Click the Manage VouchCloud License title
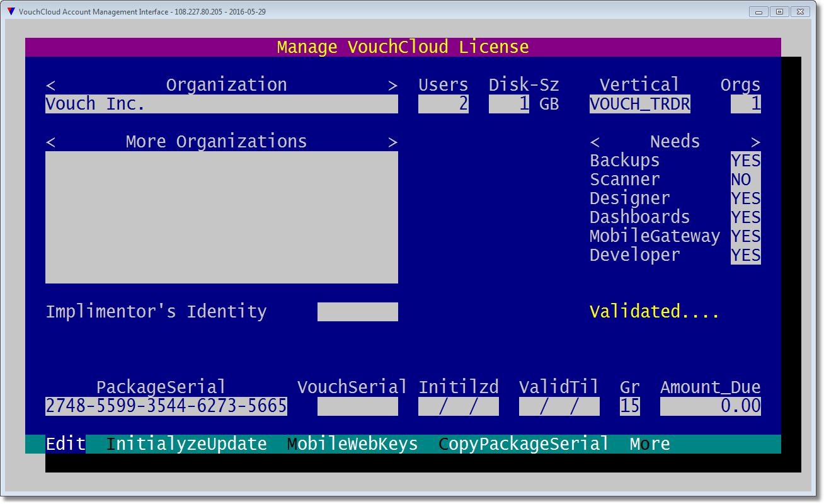 point(403,47)
